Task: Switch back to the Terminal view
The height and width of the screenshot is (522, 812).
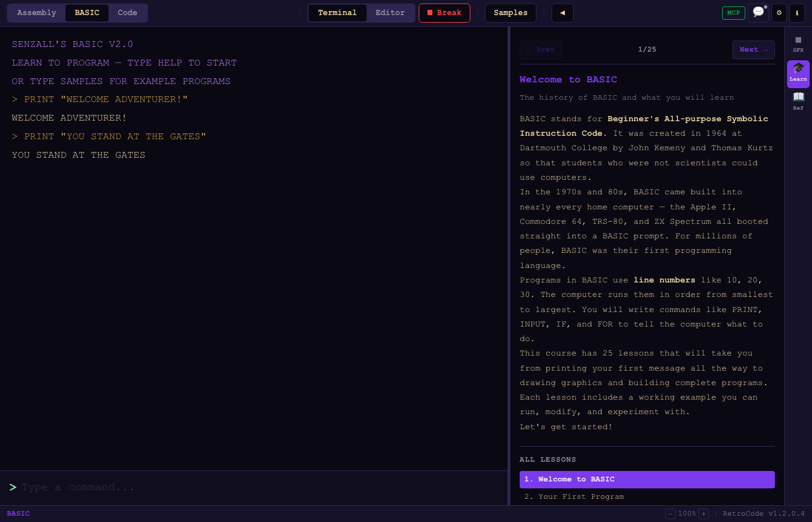Action: click(338, 12)
